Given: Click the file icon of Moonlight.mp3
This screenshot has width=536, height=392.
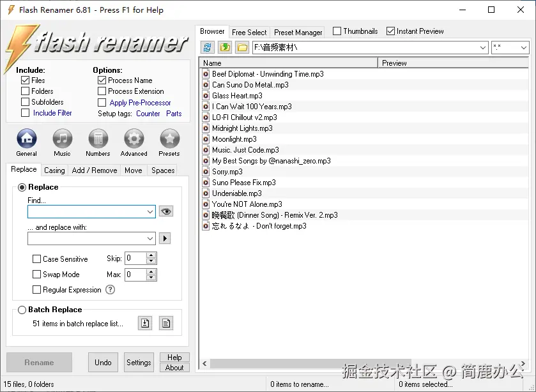Looking at the screenshot, I should click(206, 139).
